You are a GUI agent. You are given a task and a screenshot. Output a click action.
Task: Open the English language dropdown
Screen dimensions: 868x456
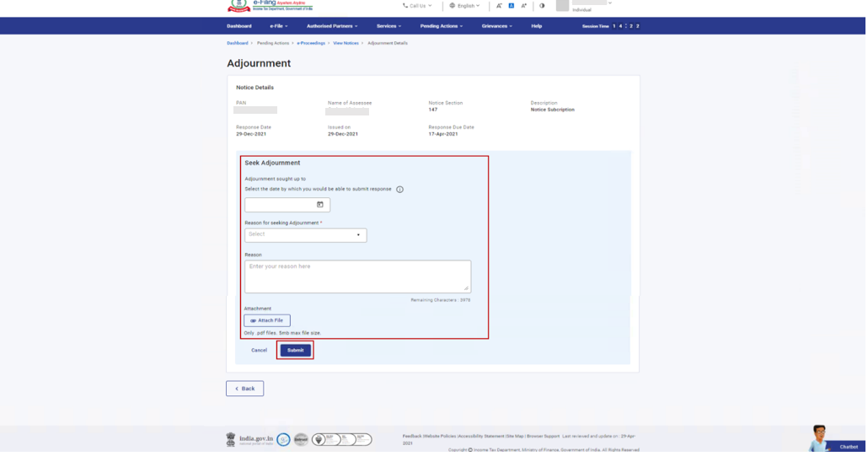(x=465, y=6)
